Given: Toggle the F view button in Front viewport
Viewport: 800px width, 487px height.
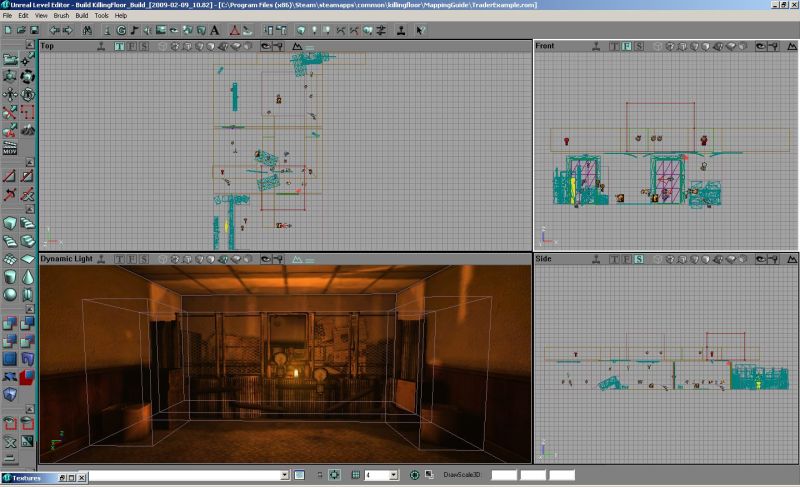Looking at the screenshot, I should pyautogui.click(x=627, y=46).
